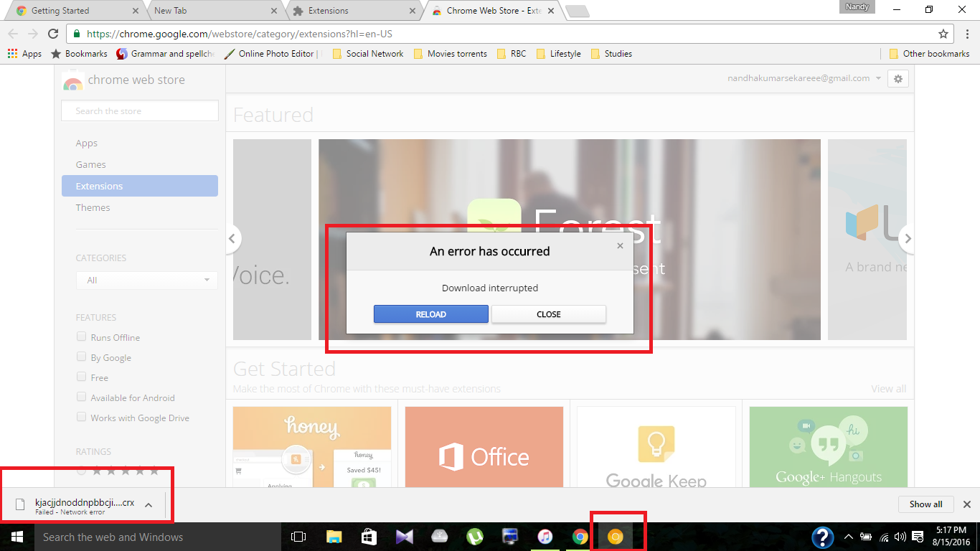Open uTorrent from the taskbar
This screenshot has width=980, height=551.
(474, 537)
